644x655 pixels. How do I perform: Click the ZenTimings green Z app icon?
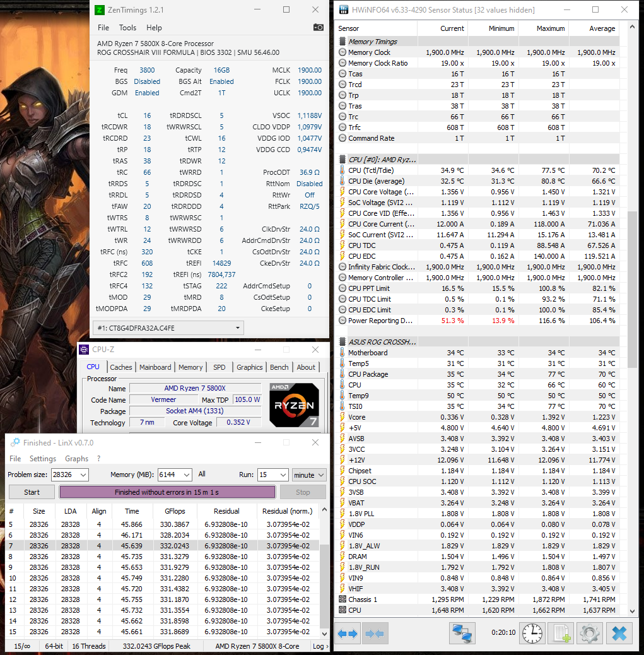(x=100, y=9)
